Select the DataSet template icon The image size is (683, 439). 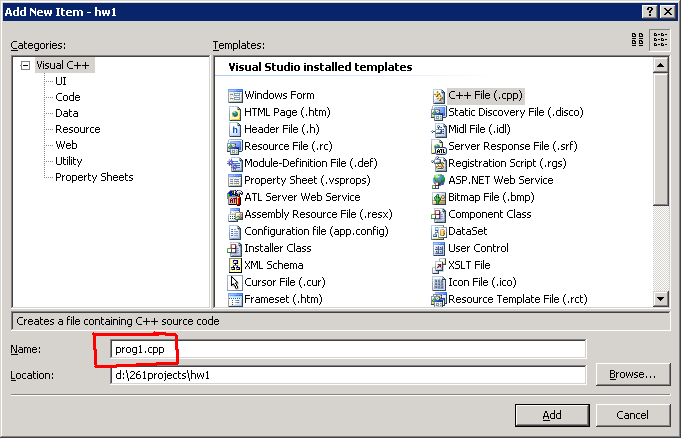[x=439, y=231]
